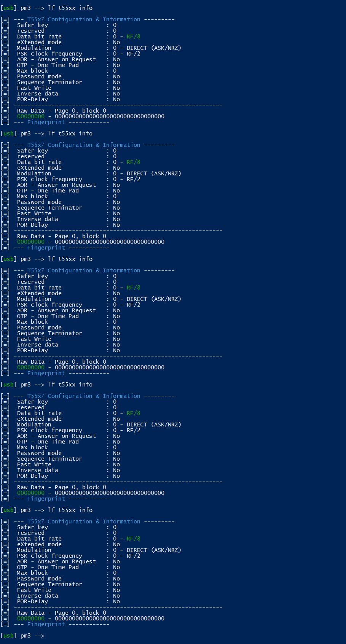The width and height of the screenshot is (346, 644).
Task: Click the 'Fingerprint' heading in the last output
Action: tap(46, 624)
